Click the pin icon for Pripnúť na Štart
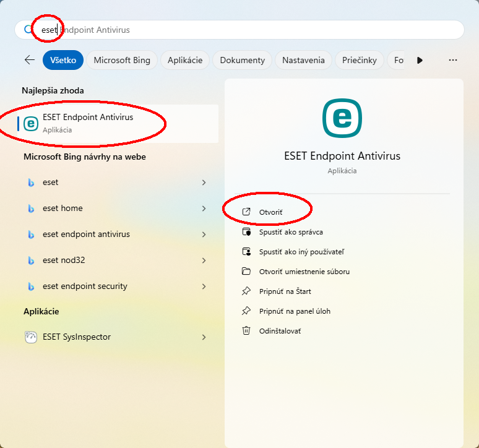This screenshot has width=479, height=448. tap(246, 291)
